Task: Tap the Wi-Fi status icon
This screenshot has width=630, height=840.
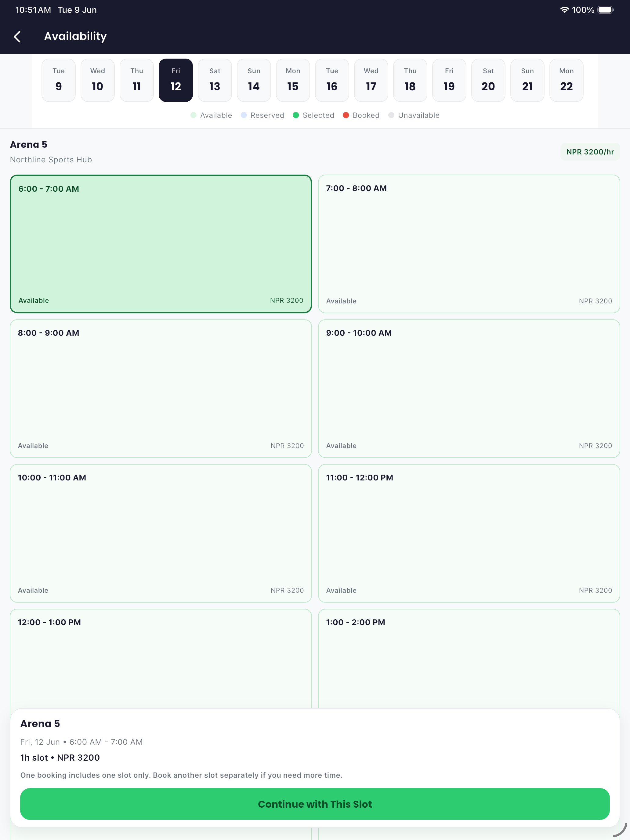Action: tap(564, 10)
